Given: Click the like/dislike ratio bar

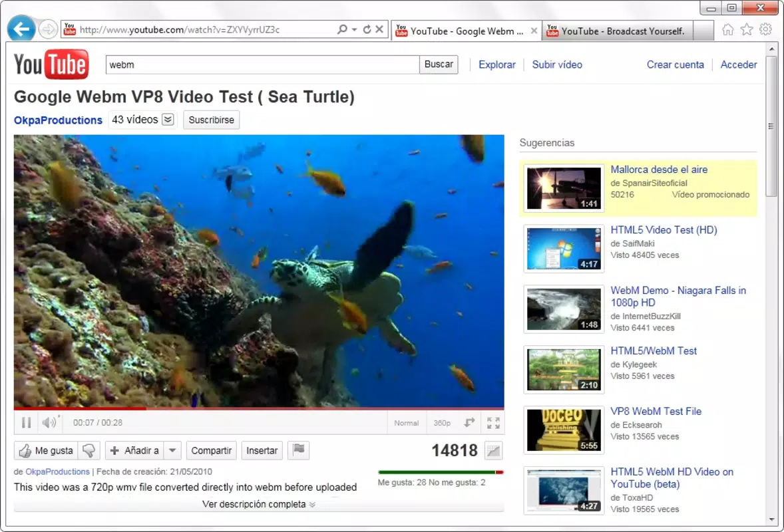Looking at the screenshot, I should [x=441, y=472].
